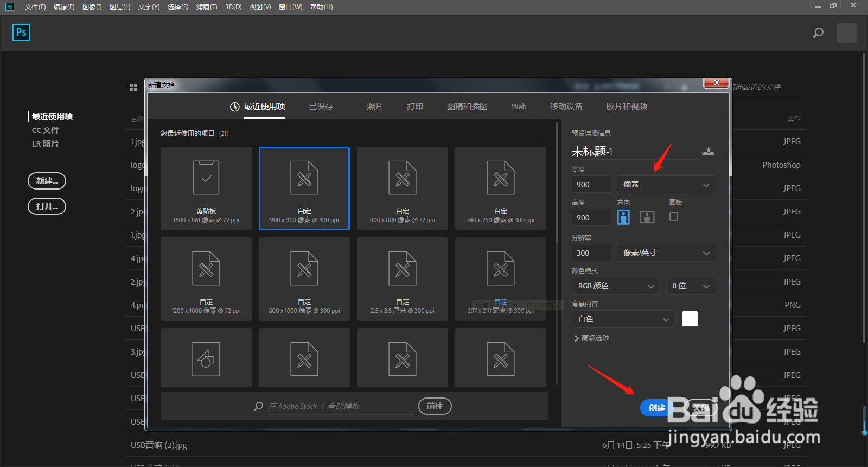Select the custom shape preset in third row

(206, 357)
